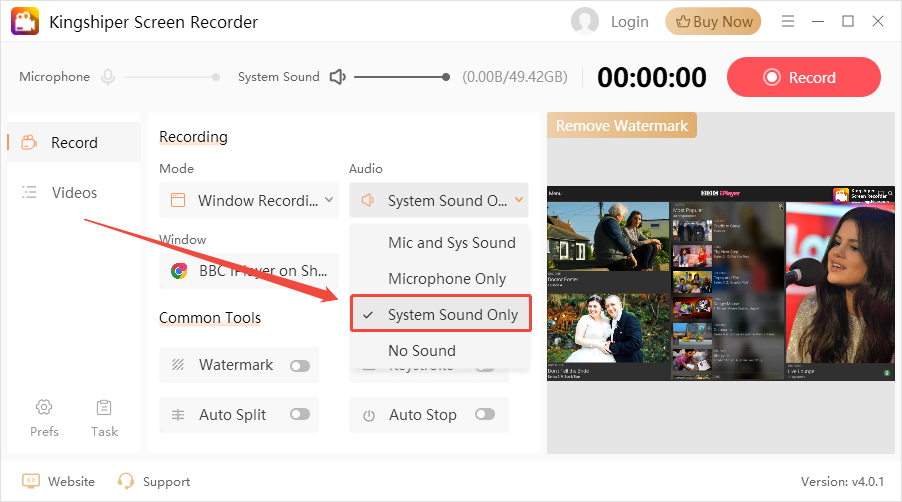Click the Chrome icon in Window field
This screenshot has width=902, height=502.
click(179, 271)
